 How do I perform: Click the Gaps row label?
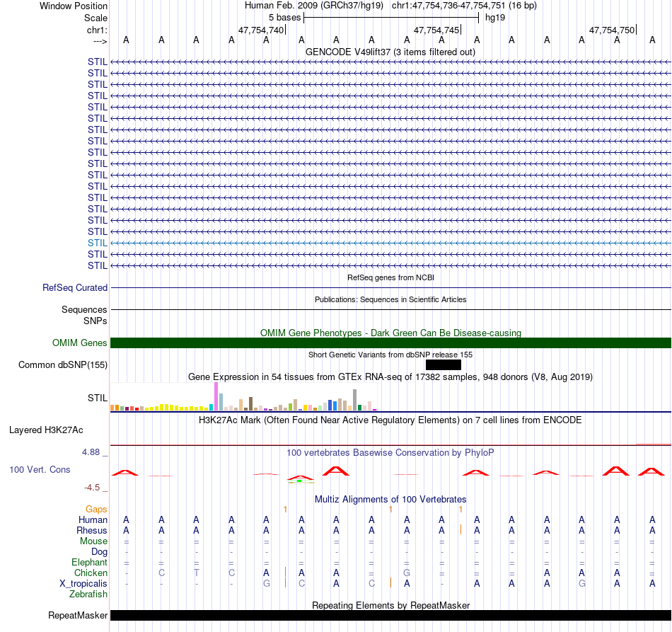pos(96,509)
